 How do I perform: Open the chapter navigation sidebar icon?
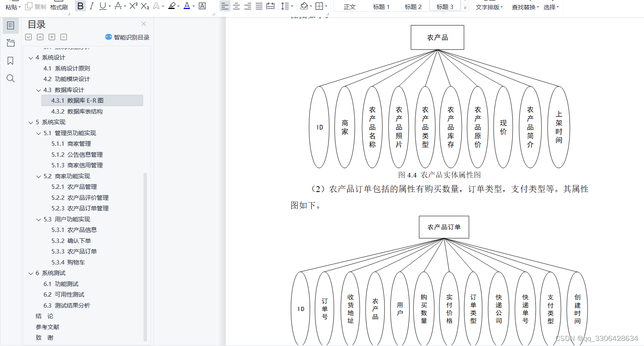[11, 43]
